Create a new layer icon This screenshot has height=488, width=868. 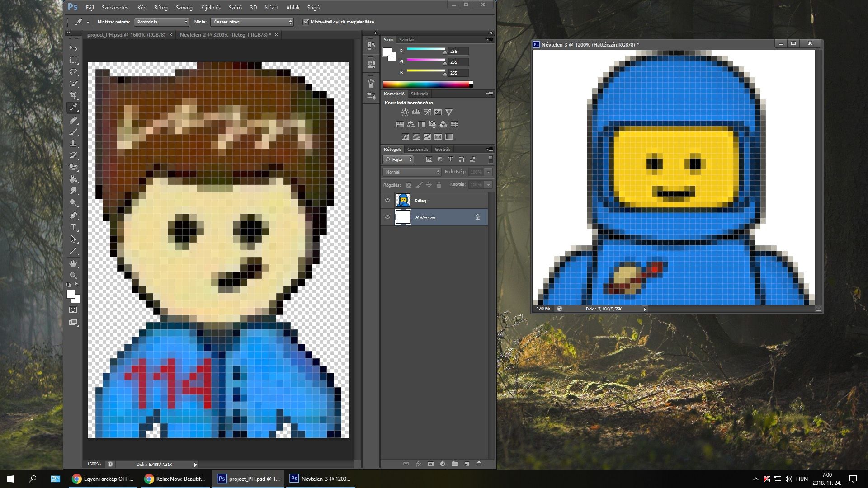coord(467,464)
